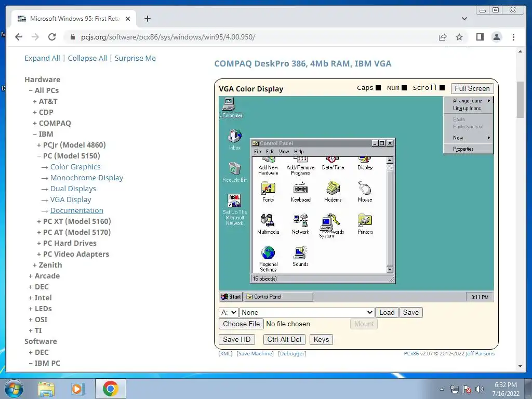Bookmark this page with star icon
The height and width of the screenshot is (399, 532).
pos(459,37)
